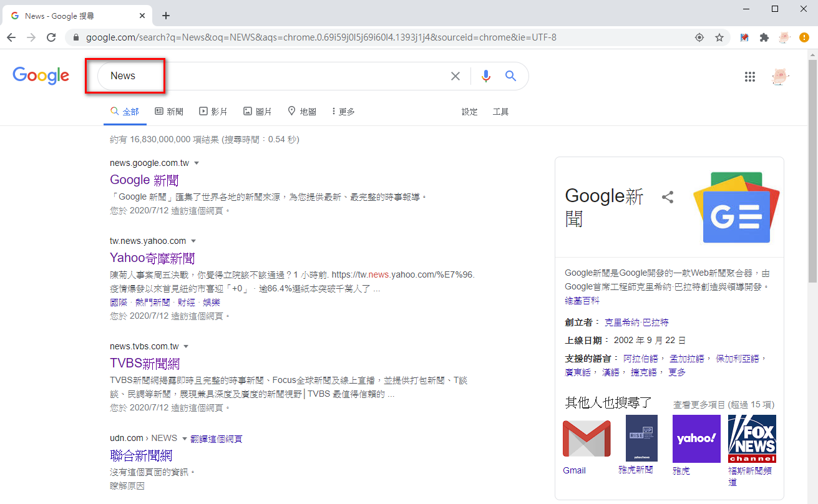Switch to the 圖片 tab
Image resolution: width=818 pixels, height=504 pixels.
[258, 112]
